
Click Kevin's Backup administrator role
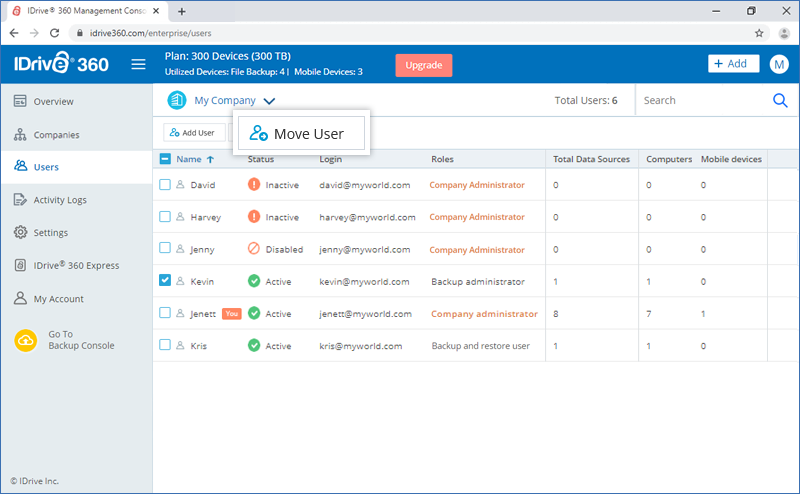point(478,282)
